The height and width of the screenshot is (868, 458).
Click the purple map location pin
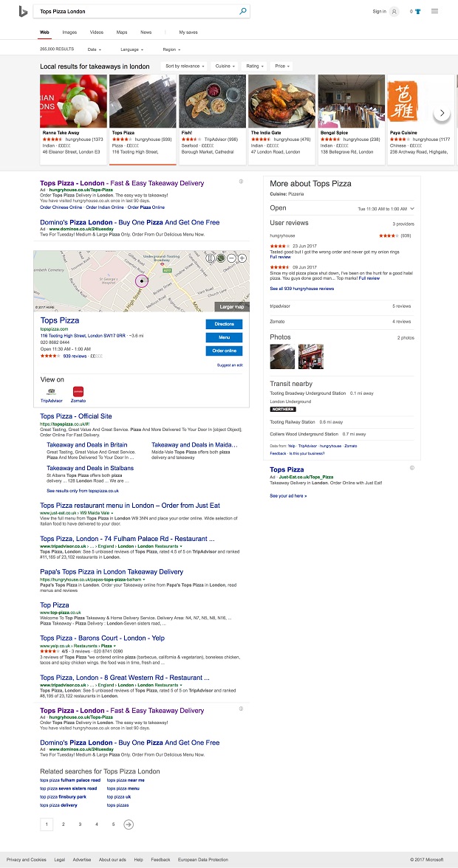click(143, 281)
